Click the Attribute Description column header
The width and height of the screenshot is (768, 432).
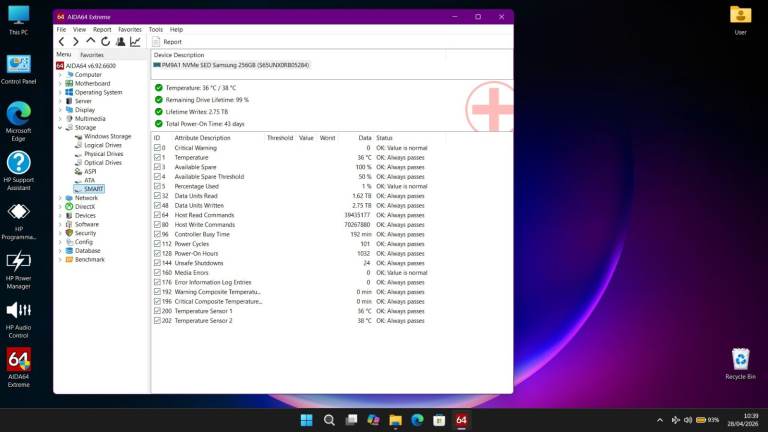tap(202, 138)
